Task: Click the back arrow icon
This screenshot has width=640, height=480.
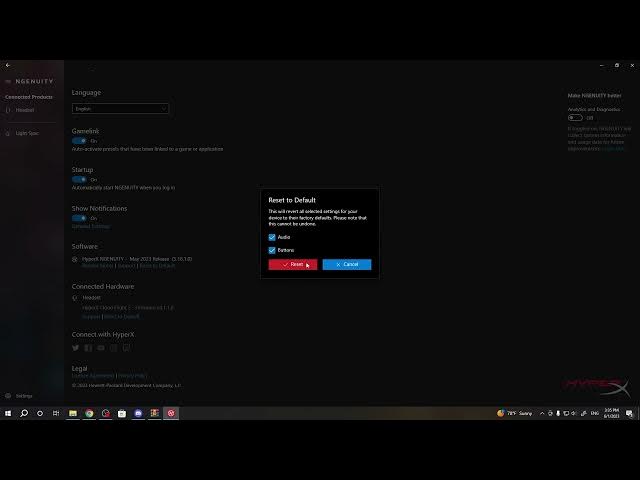Action: (x=8, y=65)
